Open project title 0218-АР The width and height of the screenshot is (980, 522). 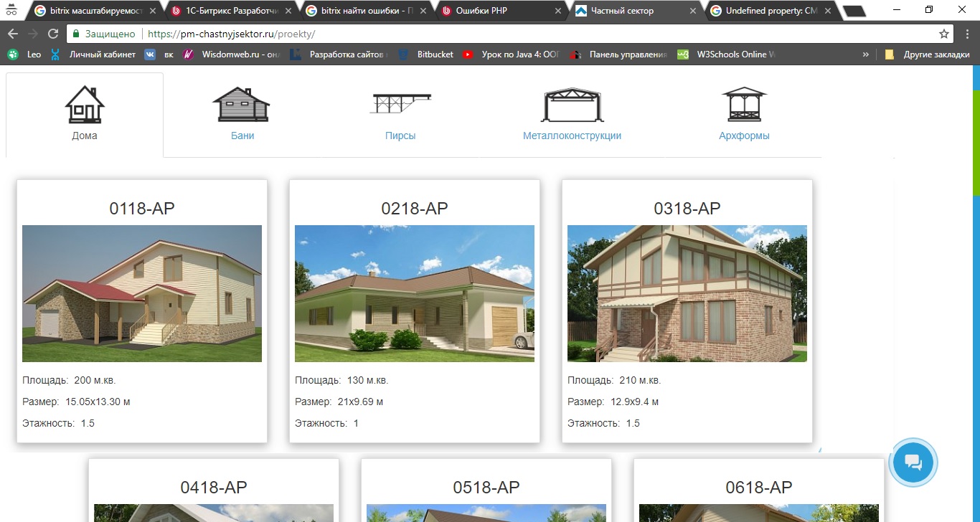415,208
